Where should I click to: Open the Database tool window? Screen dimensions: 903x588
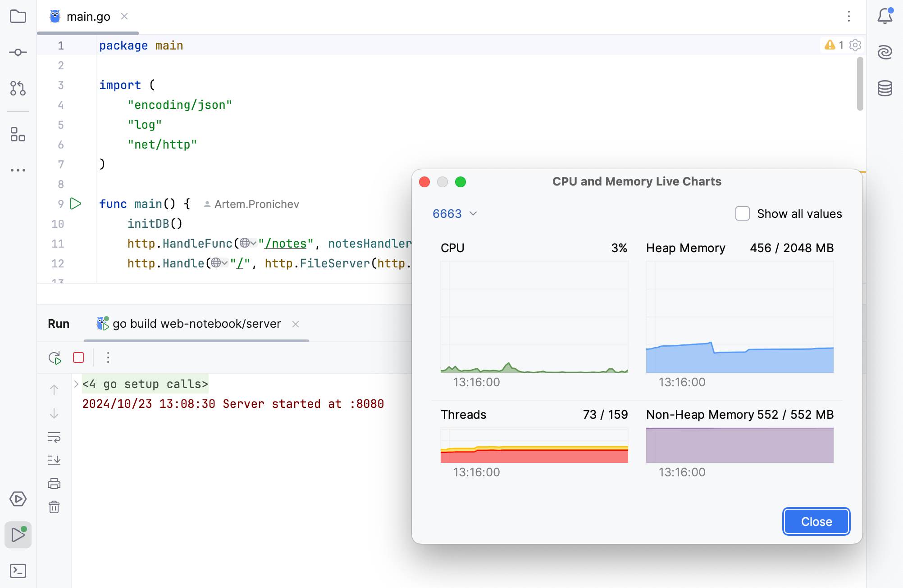[885, 88]
